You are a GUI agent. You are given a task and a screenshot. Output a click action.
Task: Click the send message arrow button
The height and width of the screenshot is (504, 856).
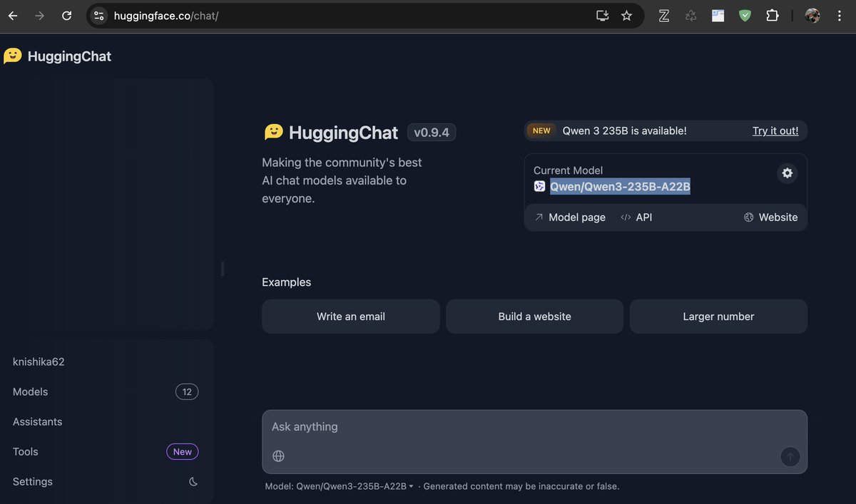coord(790,456)
